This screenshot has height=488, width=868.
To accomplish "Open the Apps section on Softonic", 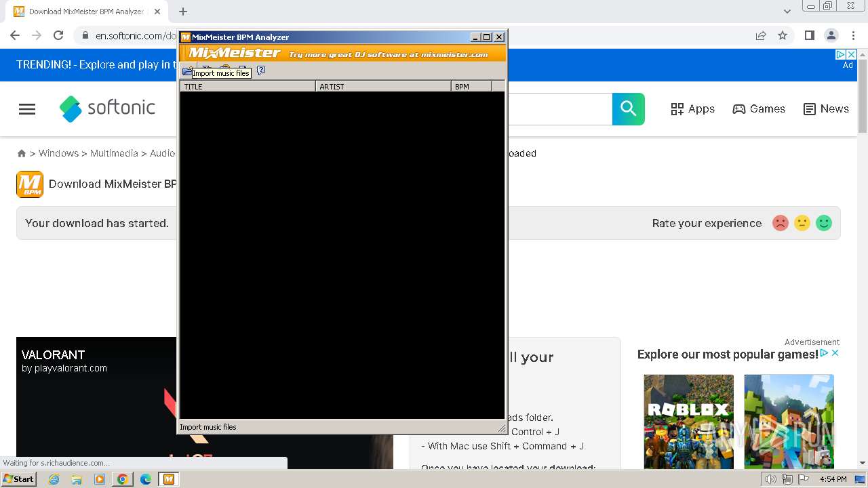I will click(x=692, y=108).
